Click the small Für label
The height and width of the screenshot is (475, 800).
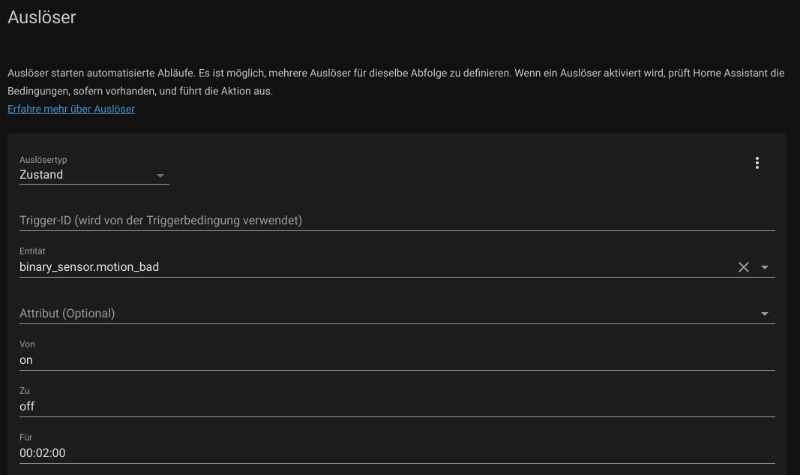click(x=26, y=437)
